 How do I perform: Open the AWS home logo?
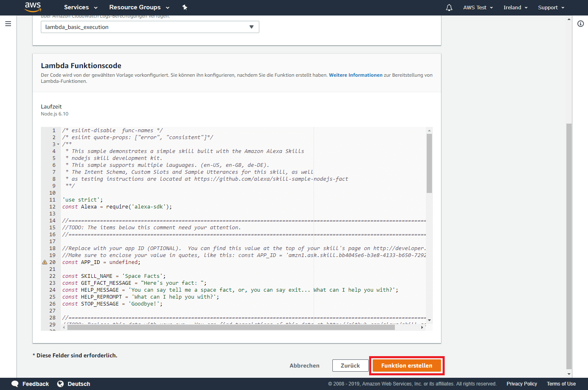pos(33,7)
